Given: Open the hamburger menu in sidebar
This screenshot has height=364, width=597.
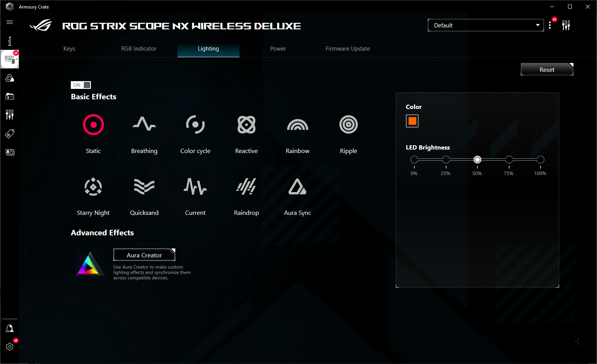Looking at the screenshot, I should coord(10,22).
